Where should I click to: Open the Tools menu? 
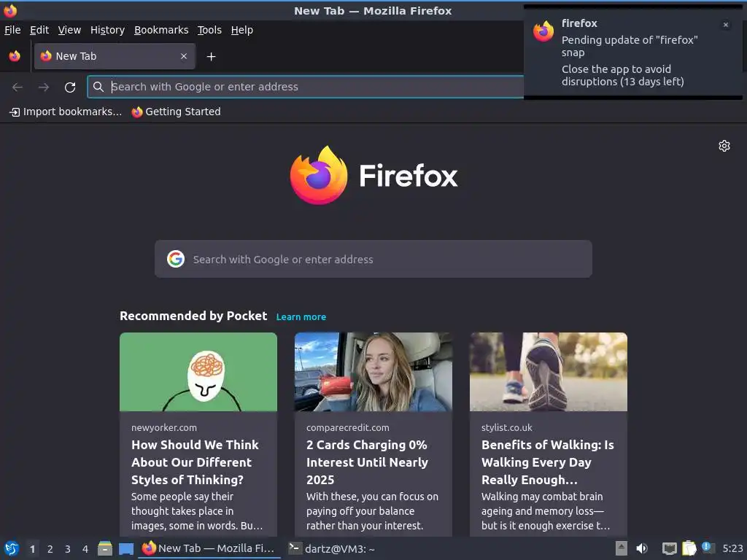(x=209, y=30)
